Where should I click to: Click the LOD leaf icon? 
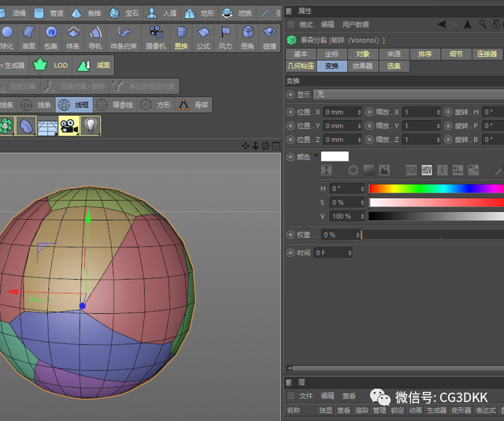(40, 65)
